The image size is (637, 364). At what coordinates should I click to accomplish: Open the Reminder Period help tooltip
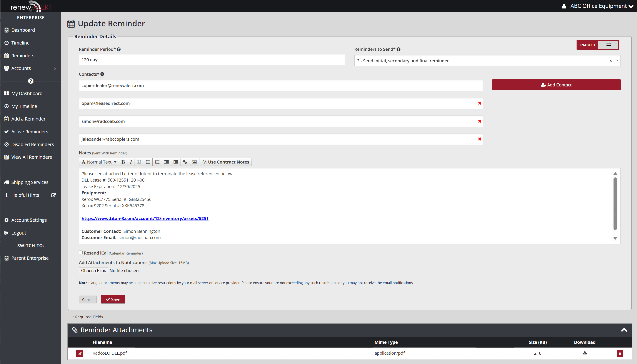[119, 49]
